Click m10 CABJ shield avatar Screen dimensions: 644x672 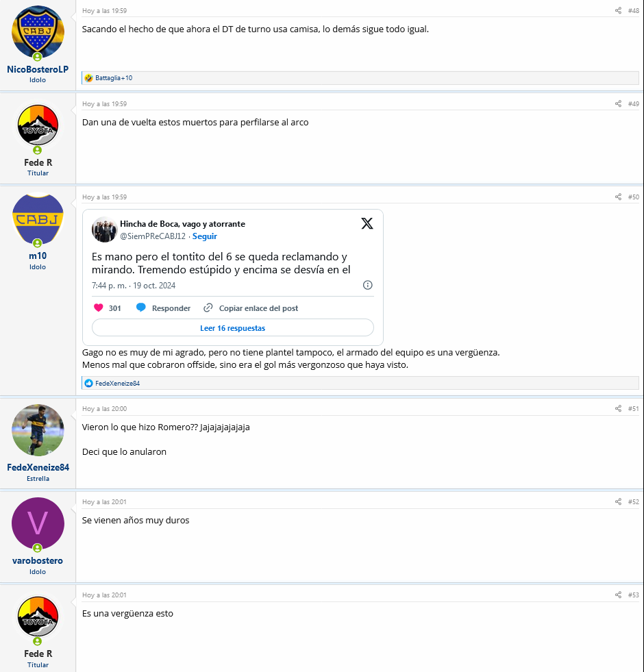tap(38, 219)
